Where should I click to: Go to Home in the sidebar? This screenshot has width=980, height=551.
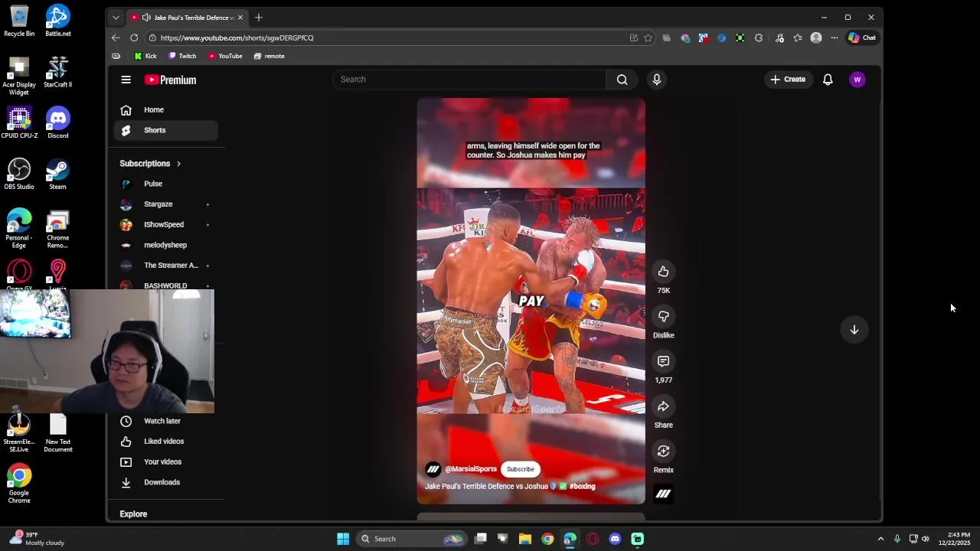(166, 110)
